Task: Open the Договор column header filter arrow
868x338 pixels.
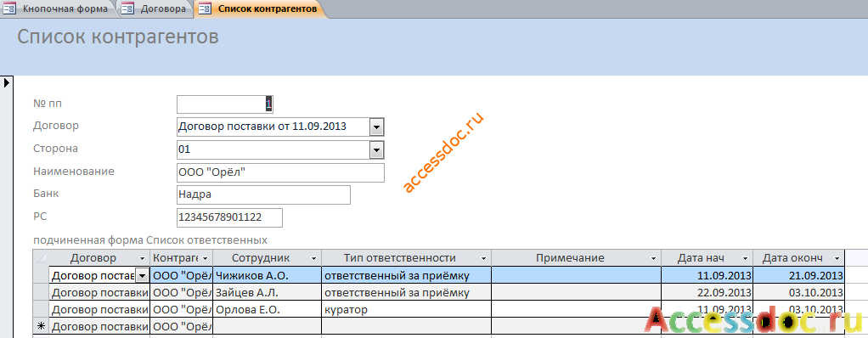Action: [x=143, y=259]
